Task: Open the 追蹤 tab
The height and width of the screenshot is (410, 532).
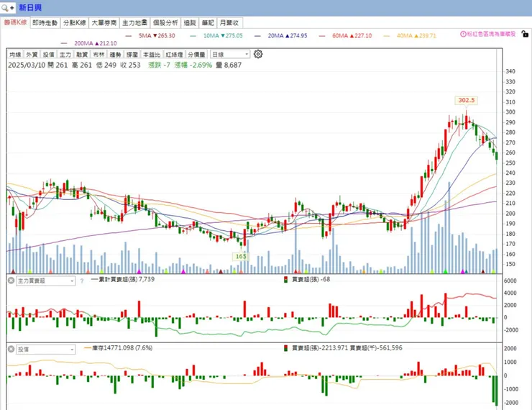Action: click(190, 23)
